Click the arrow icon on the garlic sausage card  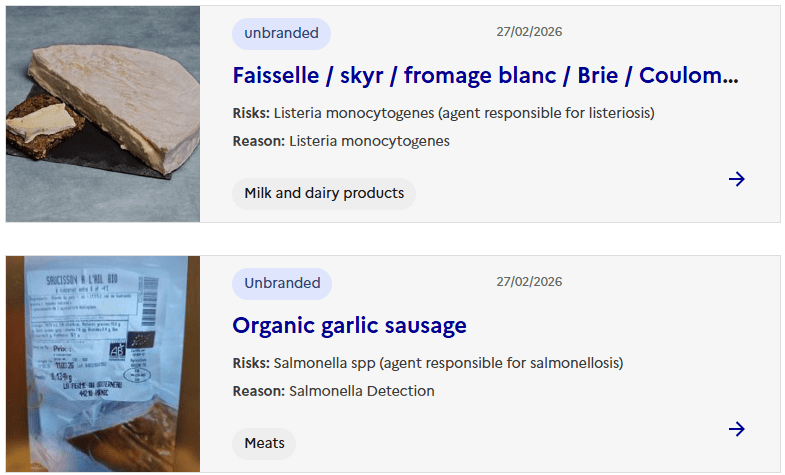(737, 429)
